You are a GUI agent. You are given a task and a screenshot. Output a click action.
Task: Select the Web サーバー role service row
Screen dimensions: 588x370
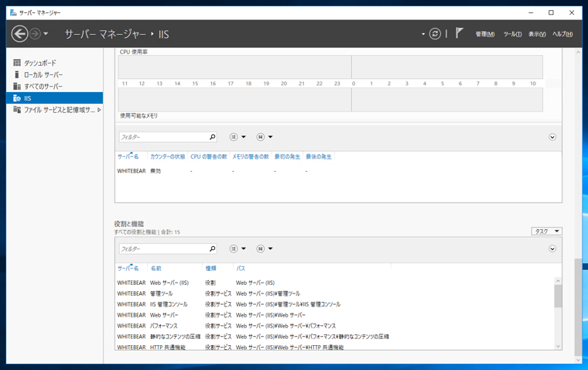pos(335,315)
